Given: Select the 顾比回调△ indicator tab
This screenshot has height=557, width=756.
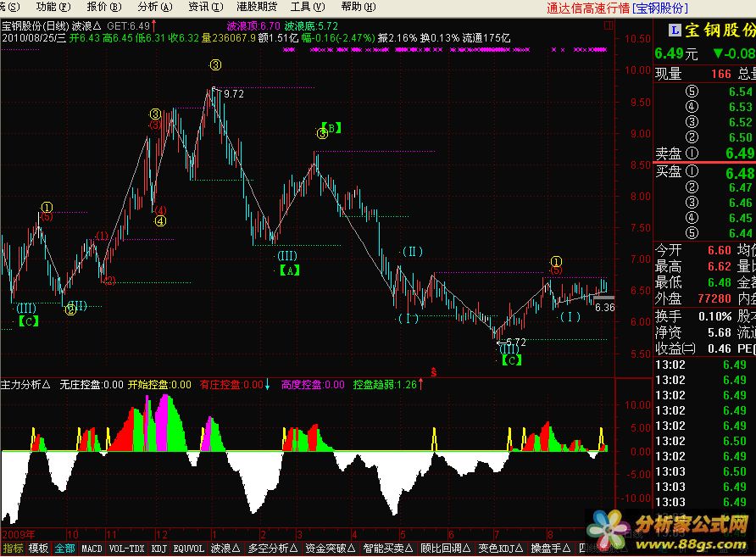Looking at the screenshot, I should click(446, 549).
